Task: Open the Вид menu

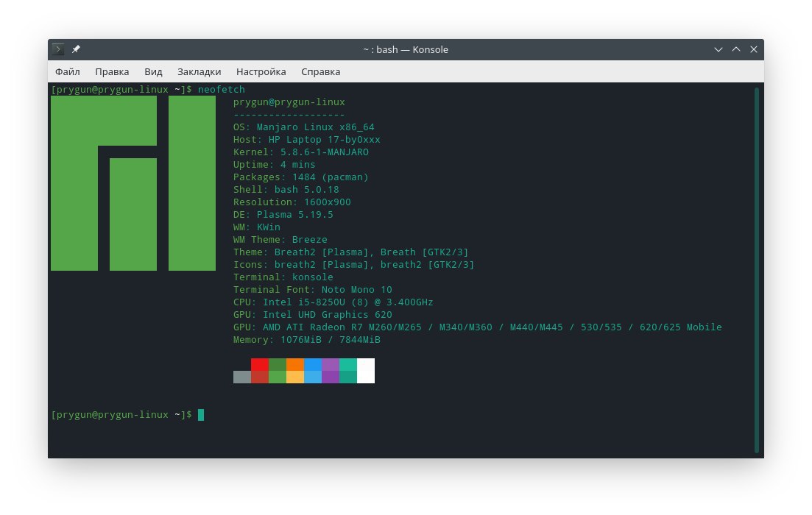Action: pyautogui.click(x=153, y=71)
